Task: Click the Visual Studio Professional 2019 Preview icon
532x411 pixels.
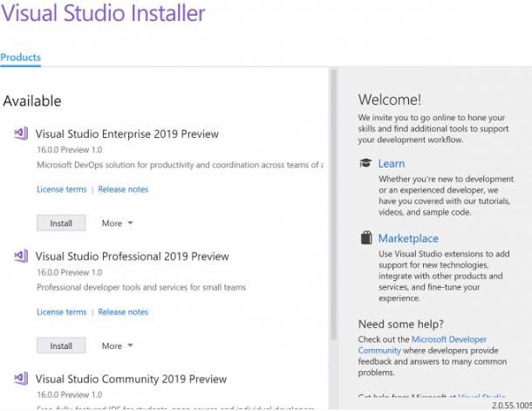Action: [x=21, y=257]
